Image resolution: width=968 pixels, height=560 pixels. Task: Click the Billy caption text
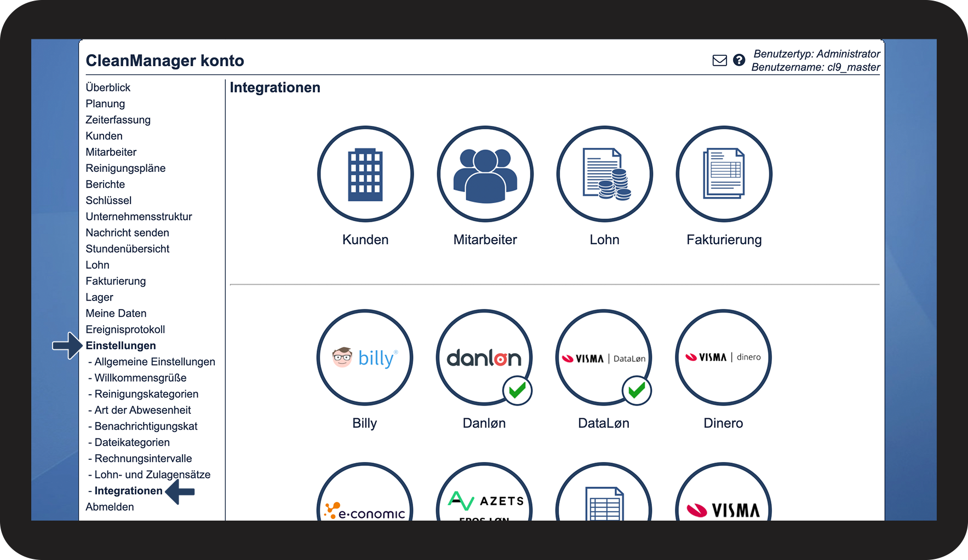click(x=365, y=424)
